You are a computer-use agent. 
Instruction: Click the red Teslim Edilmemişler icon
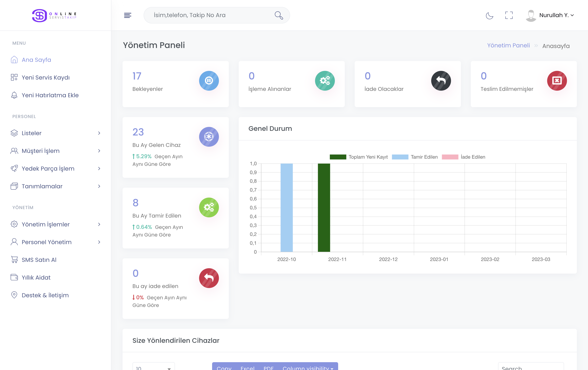557,81
